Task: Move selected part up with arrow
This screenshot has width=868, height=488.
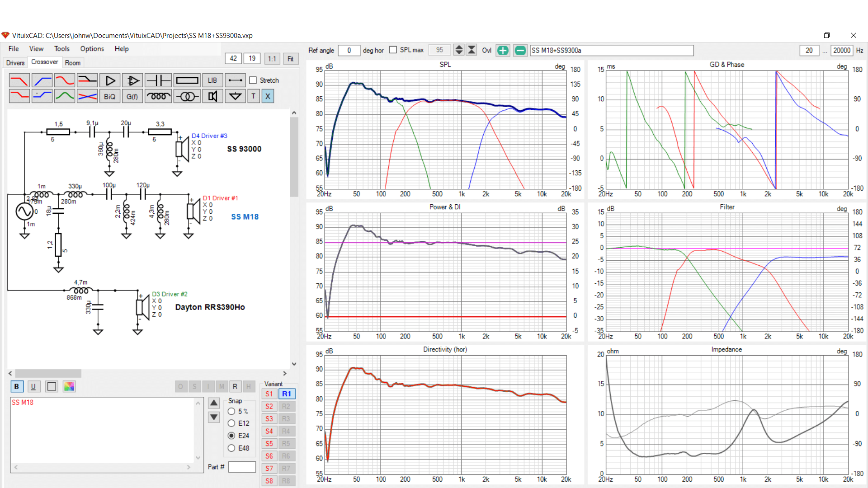Action: 214,403
